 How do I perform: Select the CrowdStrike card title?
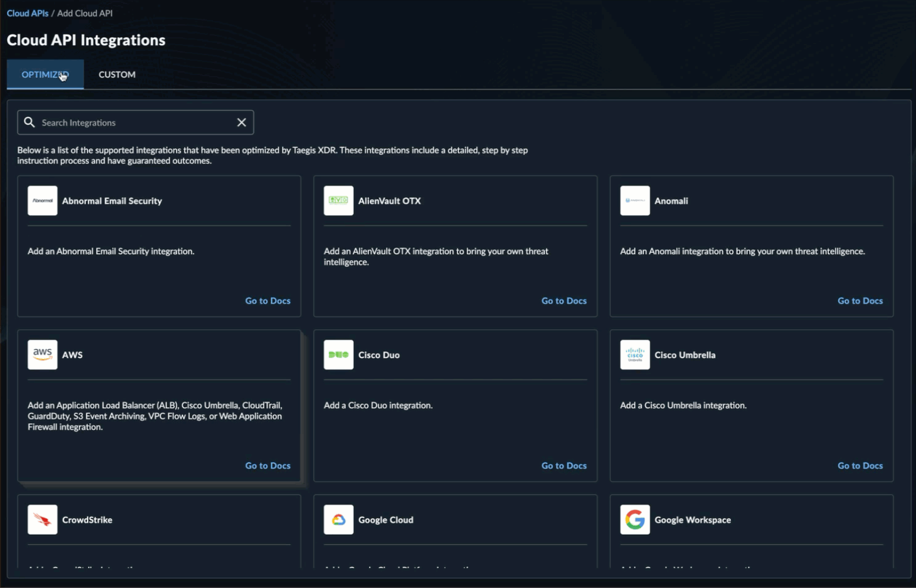pos(87,520)
